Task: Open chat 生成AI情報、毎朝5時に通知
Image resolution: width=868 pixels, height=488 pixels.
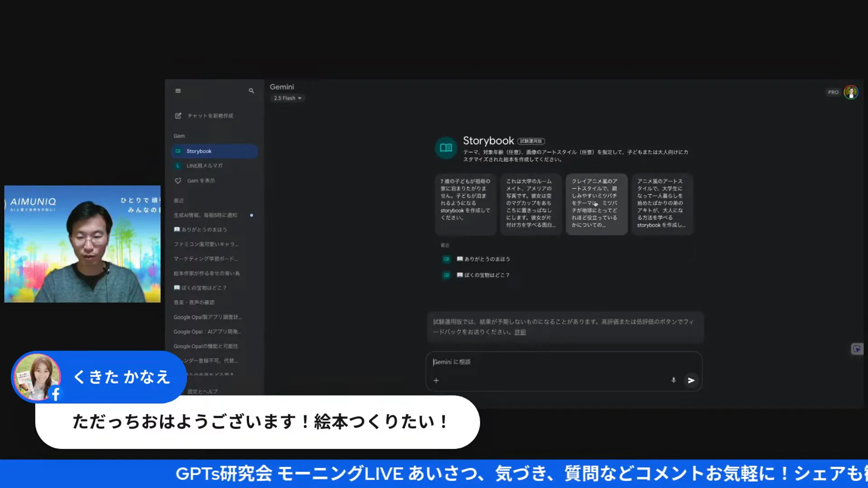Action: [x=205, y=215]
